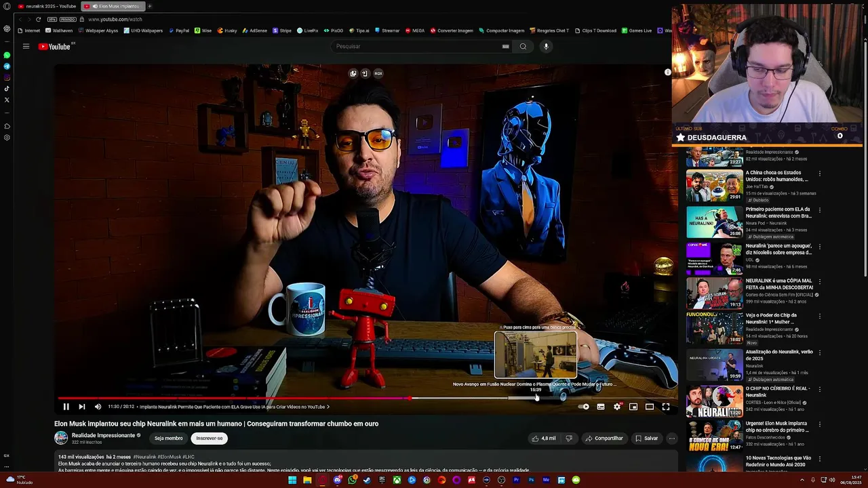Open TikTok sidebar icon
Image resolution: width=868 pixels, height=488 pixels.
7,88
